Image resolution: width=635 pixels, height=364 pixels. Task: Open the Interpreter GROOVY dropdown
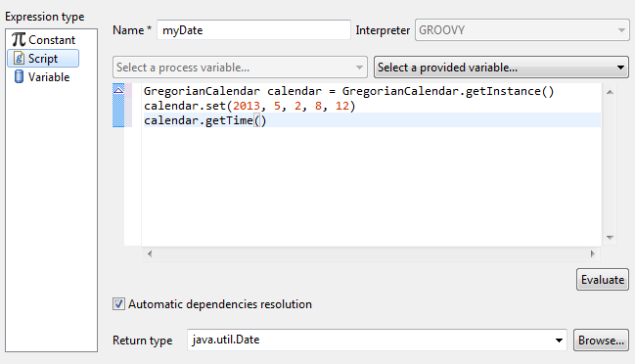click(x=522, y=30)
